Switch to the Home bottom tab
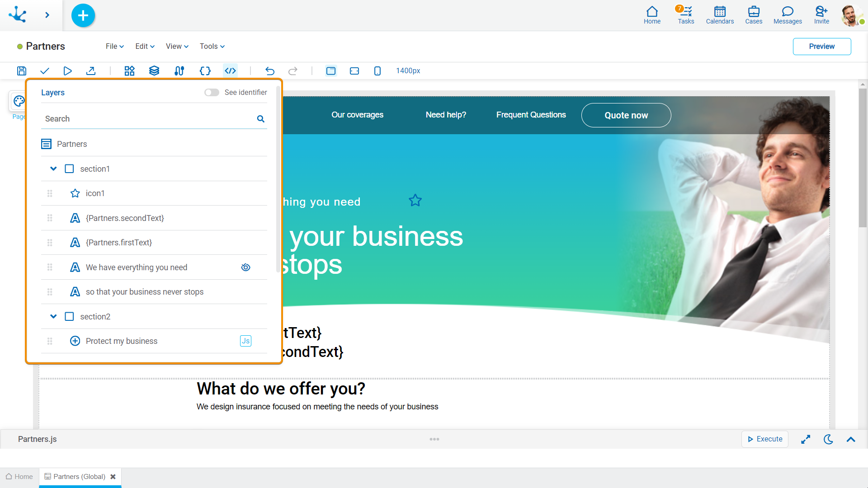Image resolution: width=868 pixels, height=488 pixels. pos(19,477)
